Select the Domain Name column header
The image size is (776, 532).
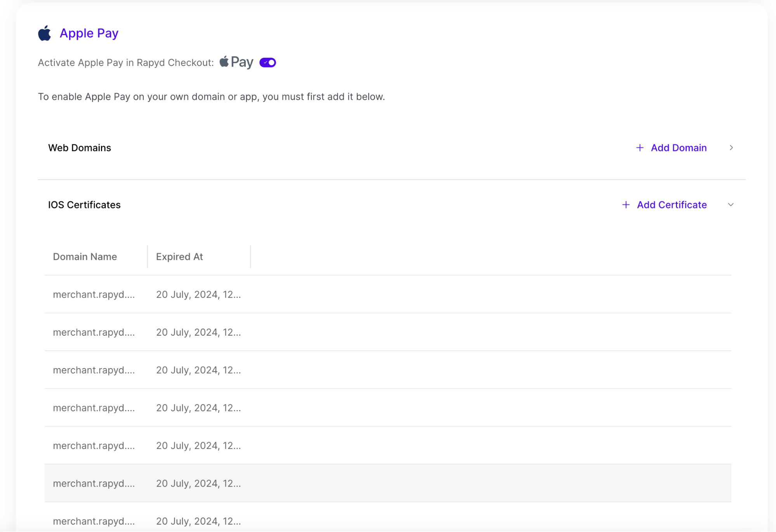[x=85, y=256]
